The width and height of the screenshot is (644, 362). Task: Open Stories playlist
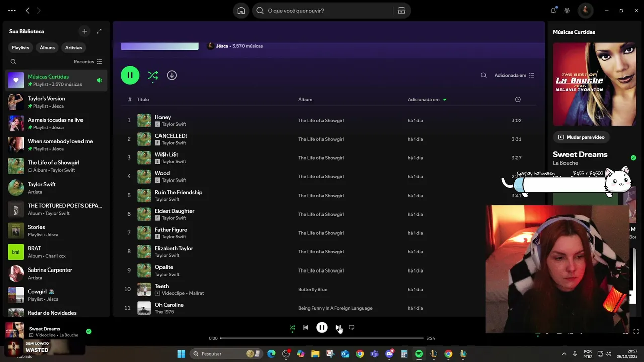pyautogui.click(x=56, y=231)
